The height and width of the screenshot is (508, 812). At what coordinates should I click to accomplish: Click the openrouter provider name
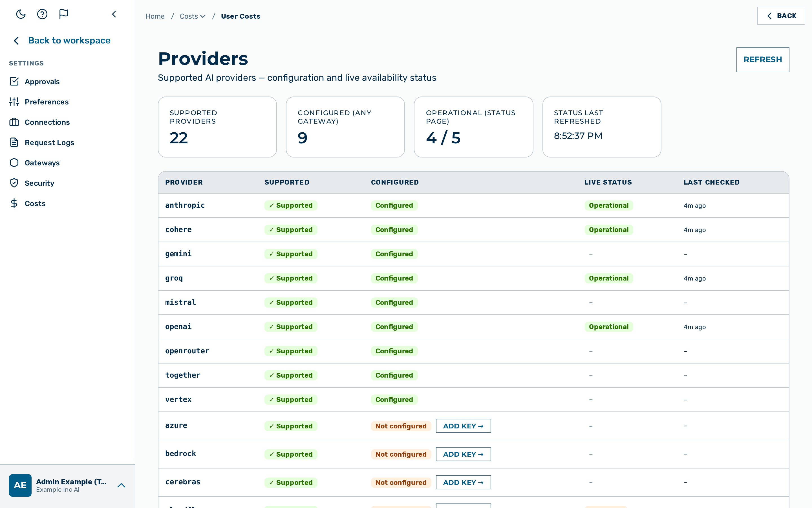tap(187, 351)
